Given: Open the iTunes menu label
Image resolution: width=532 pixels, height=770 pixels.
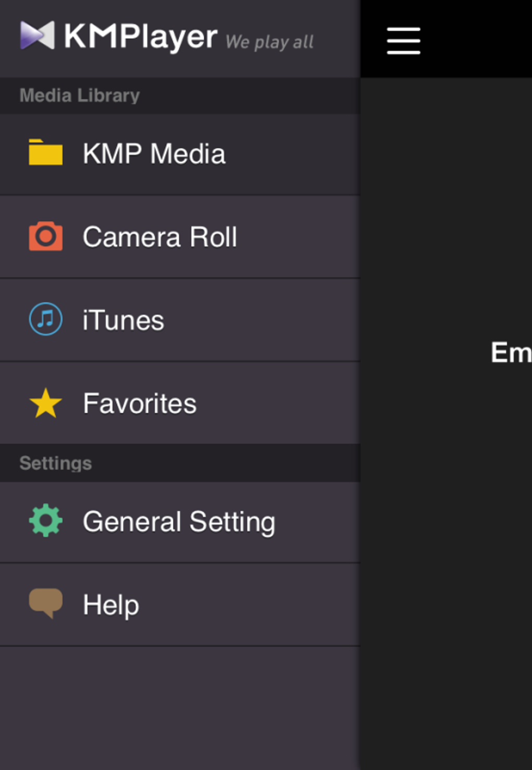Looking at the screenshot, I should (123, 320).
